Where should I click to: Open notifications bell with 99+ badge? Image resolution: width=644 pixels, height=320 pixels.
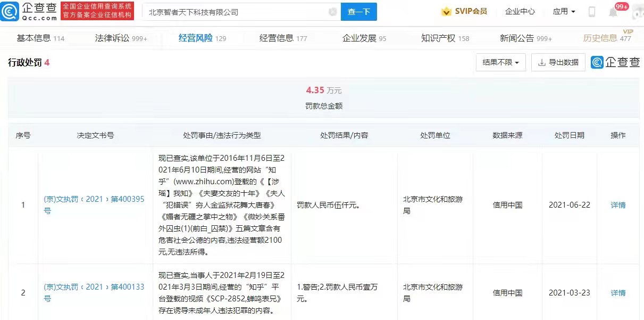[613, 12]
